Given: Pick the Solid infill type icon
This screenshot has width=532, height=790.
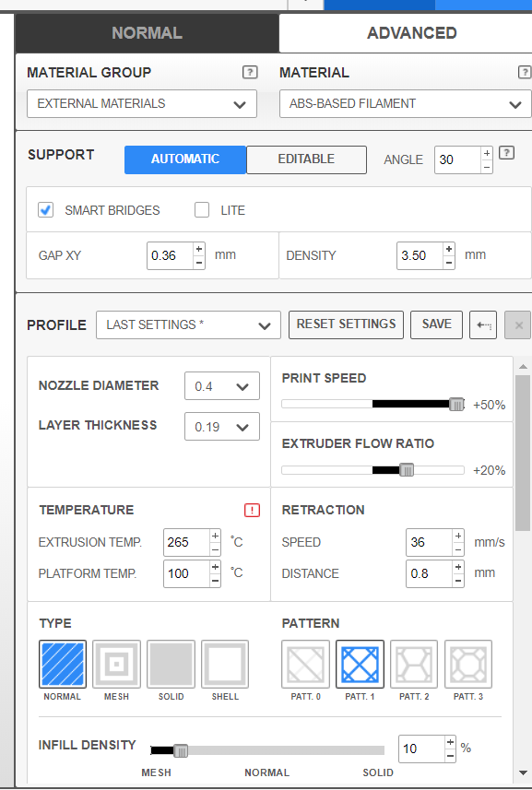Looking at the screenshot, I should click(x=171, y=664).
